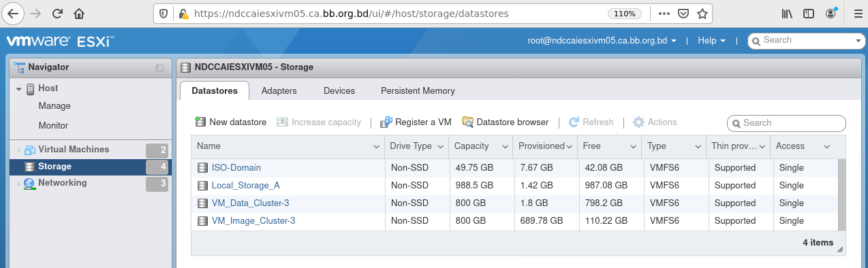Open the browser library icon
Viewport: 868px width, 268px height.
click(788, 14)
